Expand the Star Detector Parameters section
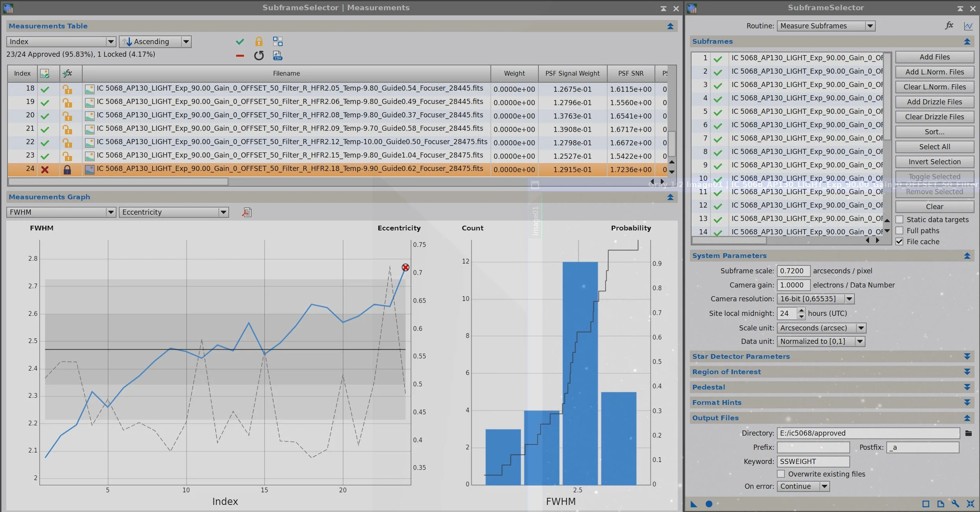980x512 pixels. pyautogui.click(x=967, y=356)
